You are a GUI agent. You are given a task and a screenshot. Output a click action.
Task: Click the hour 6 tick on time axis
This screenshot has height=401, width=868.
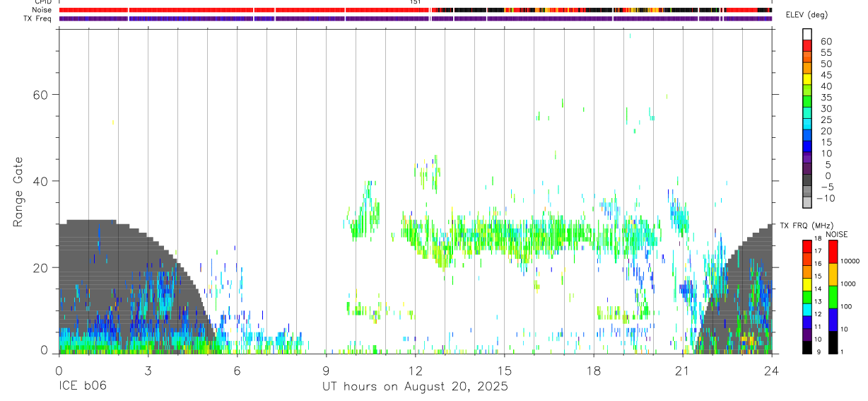click(x=237, y=371)
